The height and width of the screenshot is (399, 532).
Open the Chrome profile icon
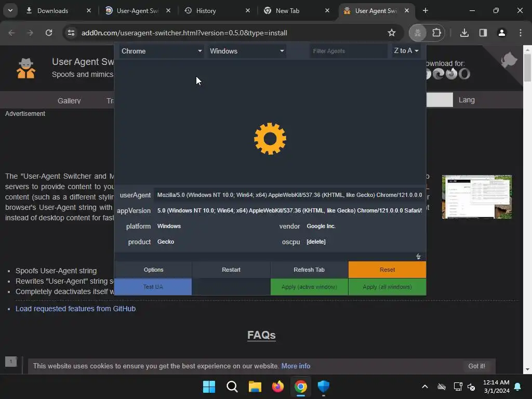[x=502, y=33]
